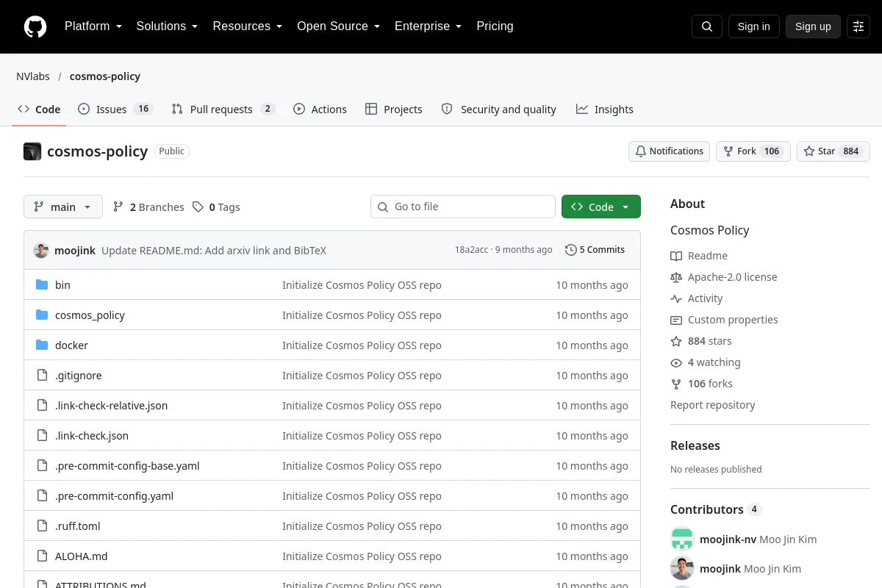Select the Code tab
The height and width of the screenshot is (588, 882).
40,110
